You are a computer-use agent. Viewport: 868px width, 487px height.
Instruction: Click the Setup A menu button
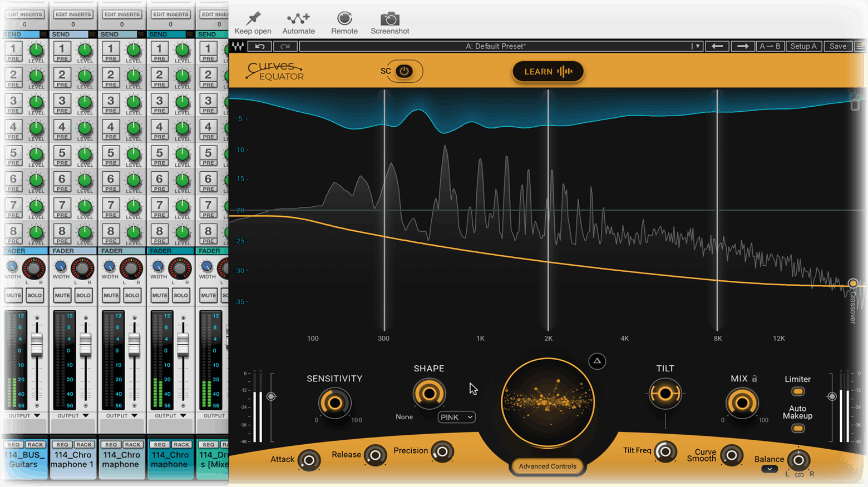tap(803, 46)
